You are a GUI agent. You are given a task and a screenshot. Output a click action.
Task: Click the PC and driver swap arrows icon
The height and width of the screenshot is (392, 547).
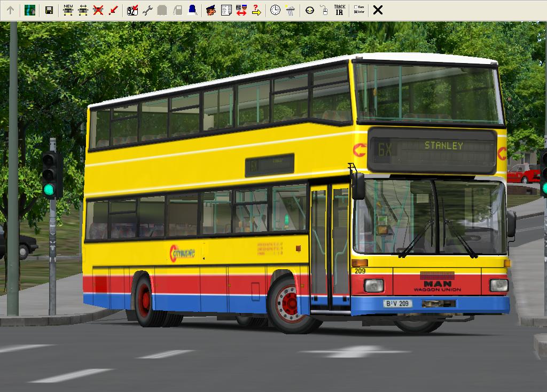pyautogui.click(x=241, y=10)
